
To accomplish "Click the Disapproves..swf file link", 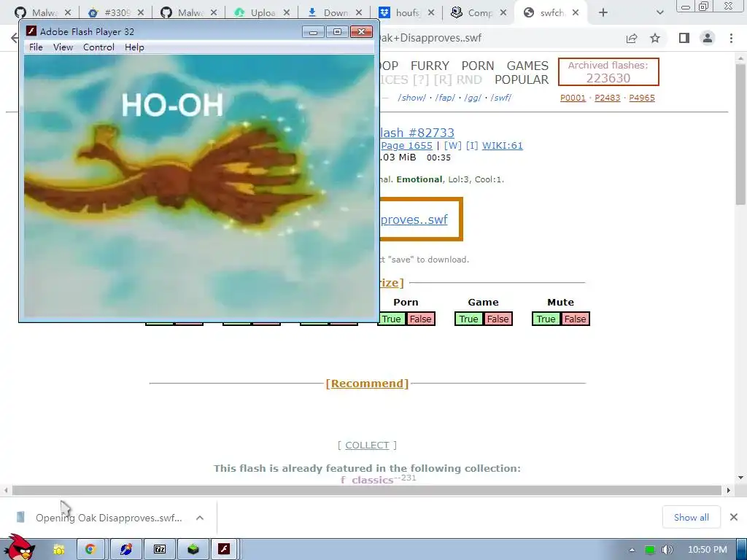I will (414, 219).
